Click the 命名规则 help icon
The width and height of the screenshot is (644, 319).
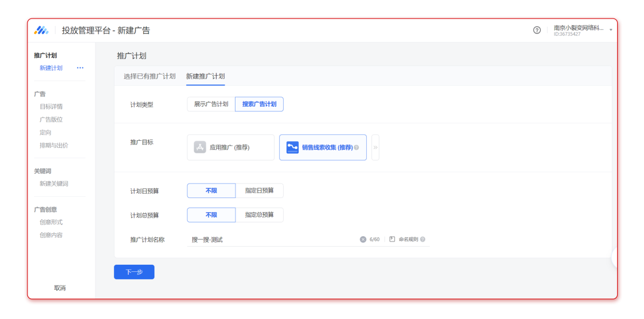[x=423, y=240]
